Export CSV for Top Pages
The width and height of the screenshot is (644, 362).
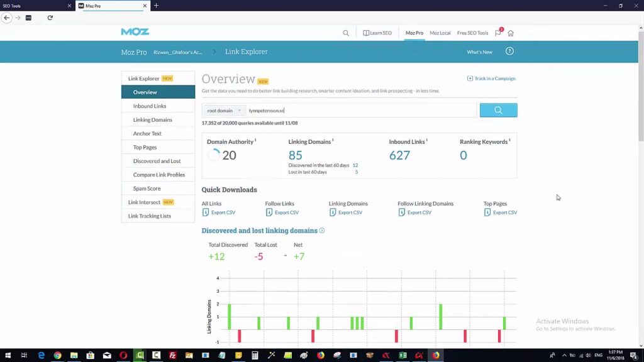click(500, 212)
